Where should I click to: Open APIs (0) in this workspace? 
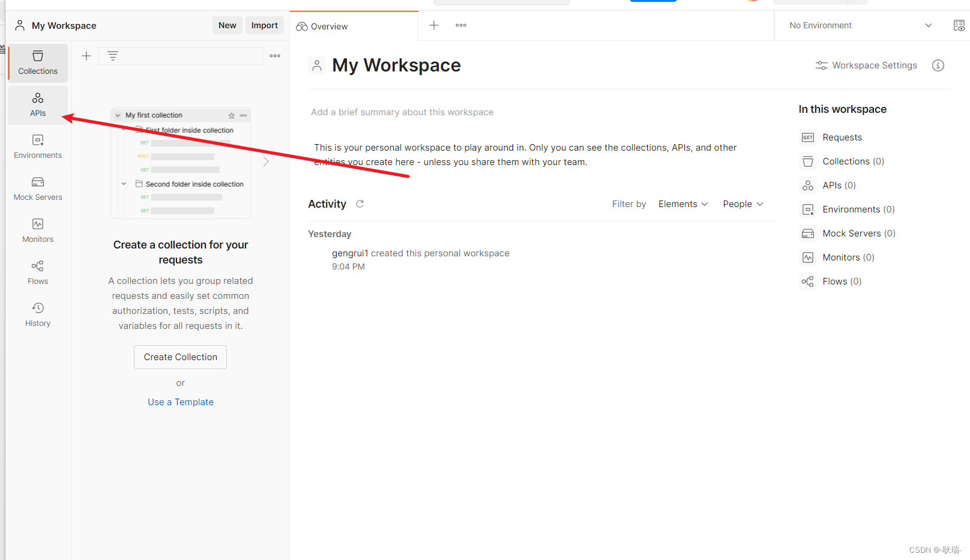click(839, 185)
